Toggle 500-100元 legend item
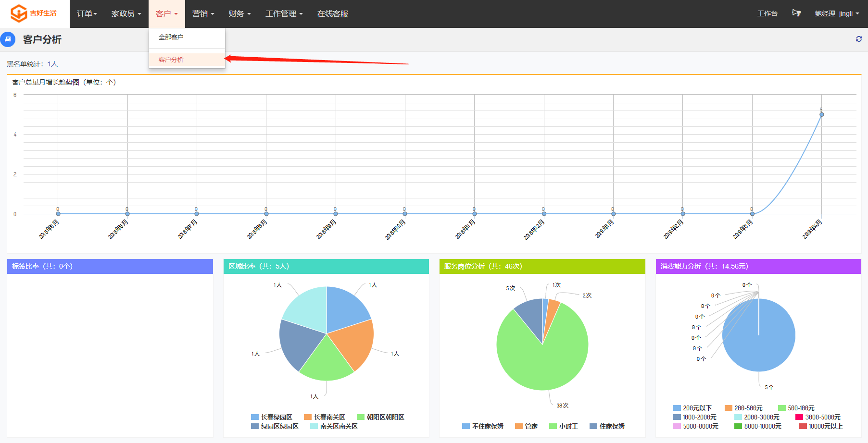The width and height of the screenshot is (868, 443). coord(796,408)
